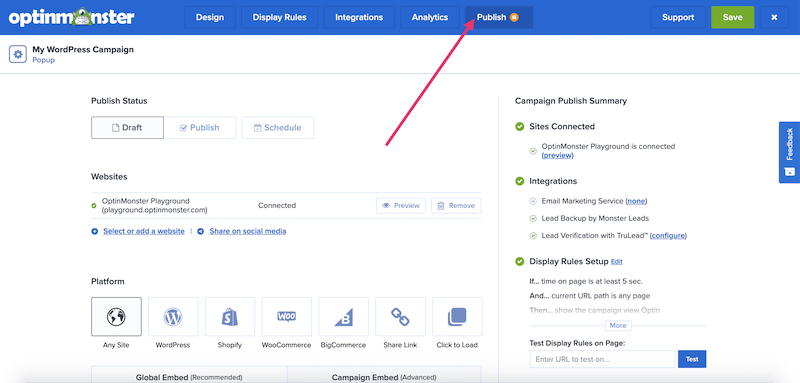The height and width of the screenshot is (383, 800).
Task: Click the OptinMonster logo
Action: (x=71, y=17)
